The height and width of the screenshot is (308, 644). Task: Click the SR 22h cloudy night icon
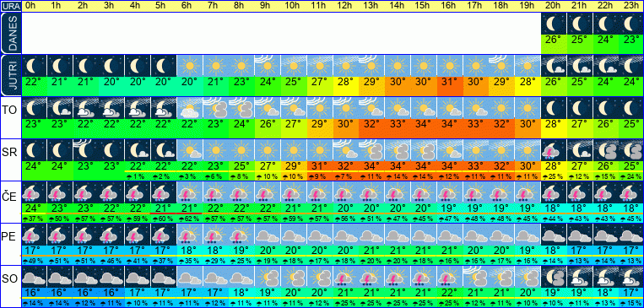tap(605, 150)
